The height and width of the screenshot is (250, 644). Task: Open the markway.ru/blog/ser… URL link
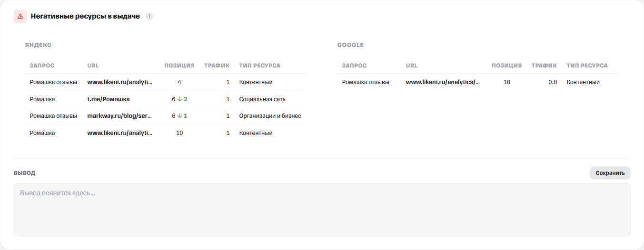(120, 116)
